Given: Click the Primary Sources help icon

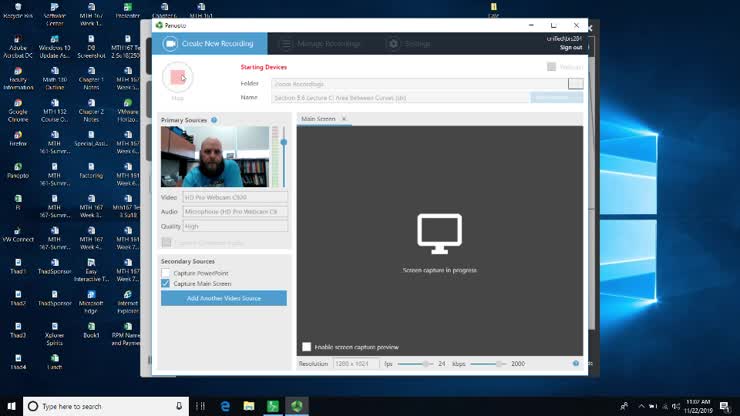Looking at the screenshot, I should point(214,120).
